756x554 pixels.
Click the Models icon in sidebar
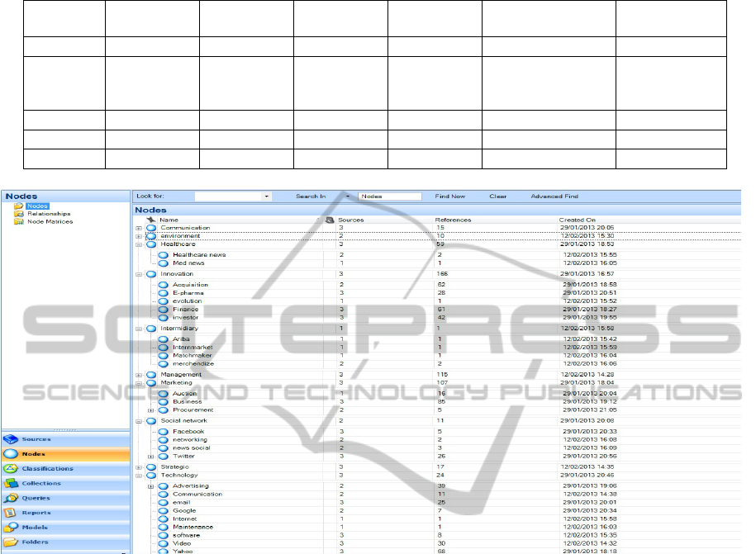12,528
